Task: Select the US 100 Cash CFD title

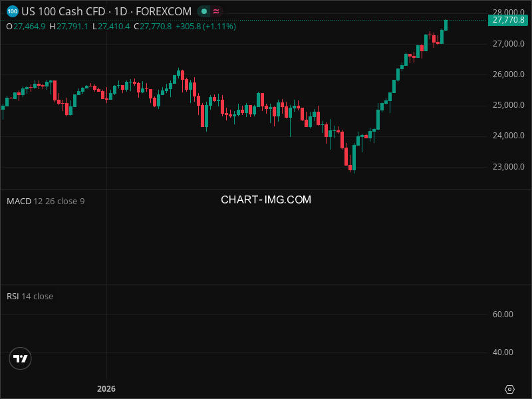Action: coord(63,11)
